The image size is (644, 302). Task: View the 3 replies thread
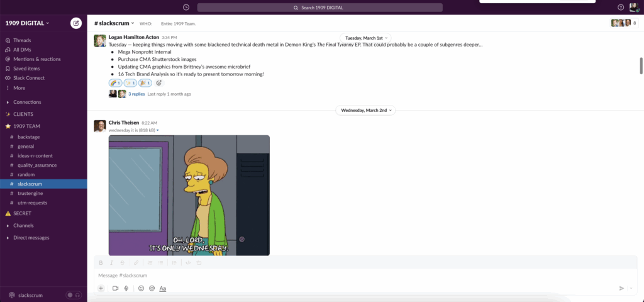pos(136,94)
